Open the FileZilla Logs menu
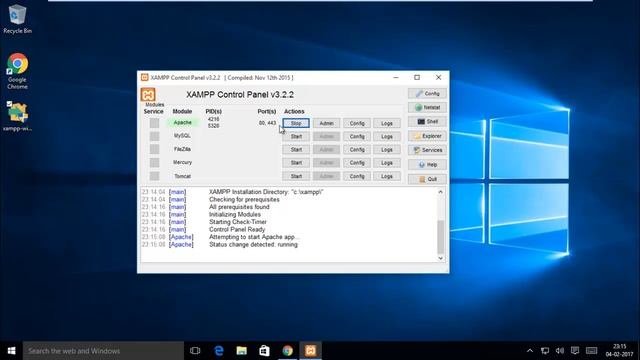This screenshot has width=640, height=360. tap(387, 149)
